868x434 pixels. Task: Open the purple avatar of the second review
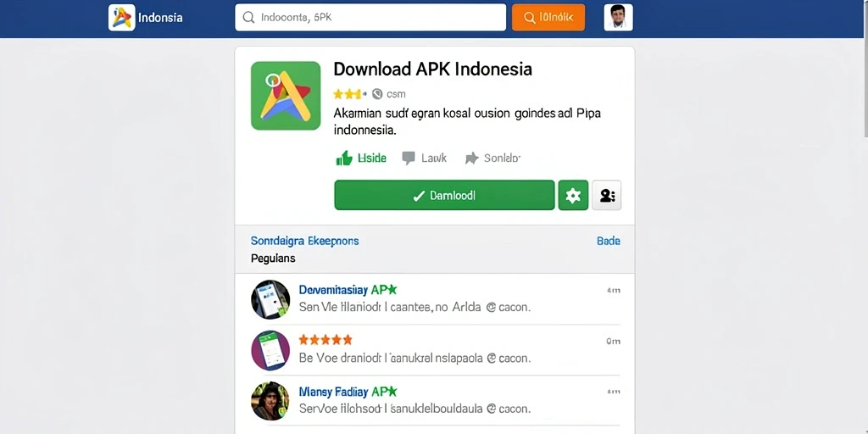tap(270, 350)
